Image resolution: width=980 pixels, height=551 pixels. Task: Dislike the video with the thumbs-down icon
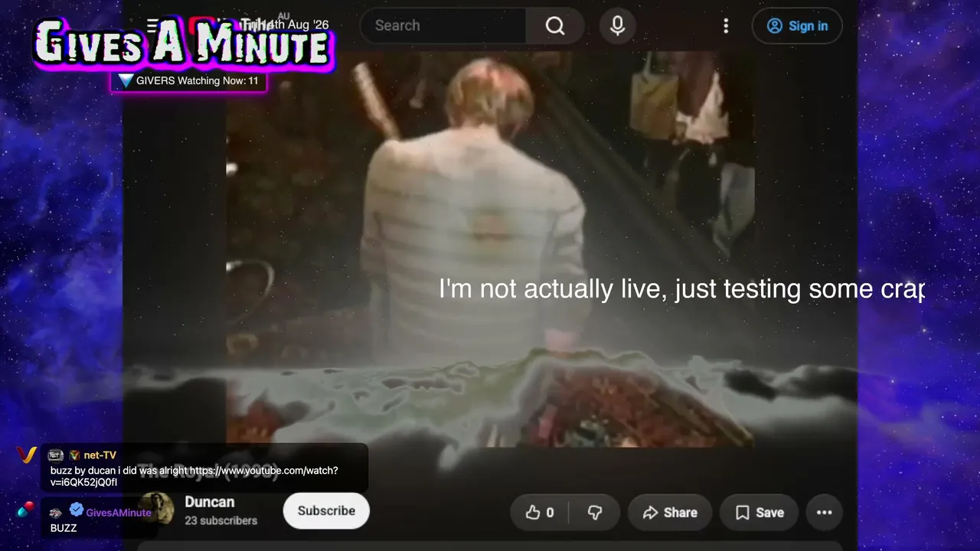(x=595, y=513)
